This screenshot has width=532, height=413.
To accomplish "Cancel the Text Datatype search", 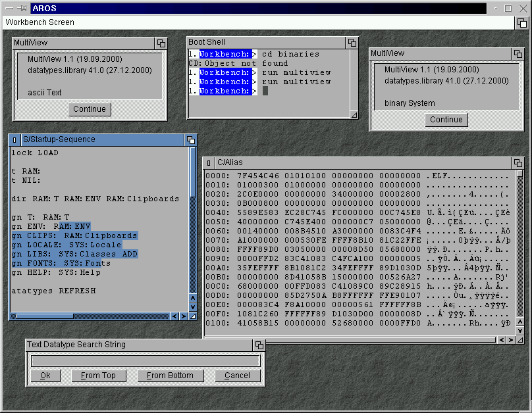I will [x=237, y=376].
